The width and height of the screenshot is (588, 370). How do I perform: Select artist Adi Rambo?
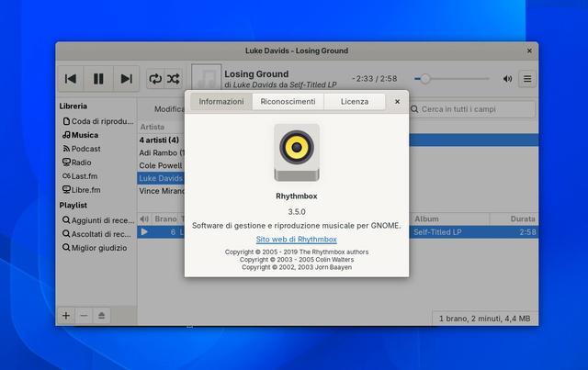pyautogui.click(x=162, y=152)
